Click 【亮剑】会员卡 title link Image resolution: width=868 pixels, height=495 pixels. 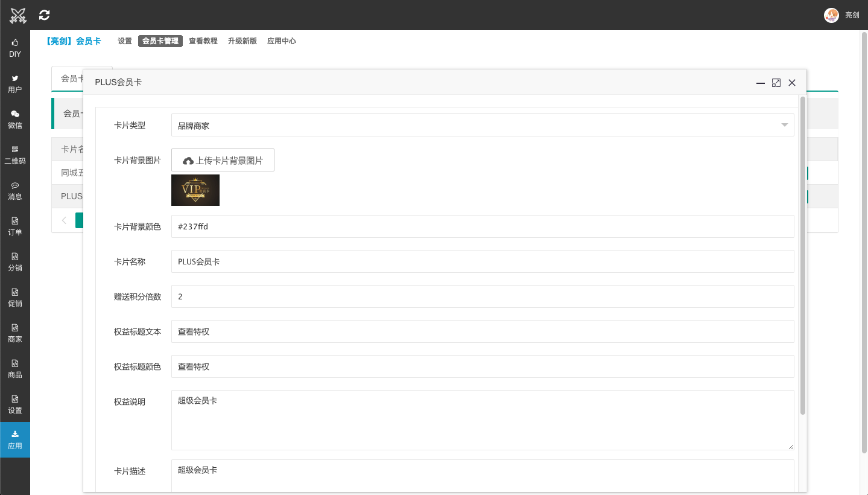click(x=74, y=41)
